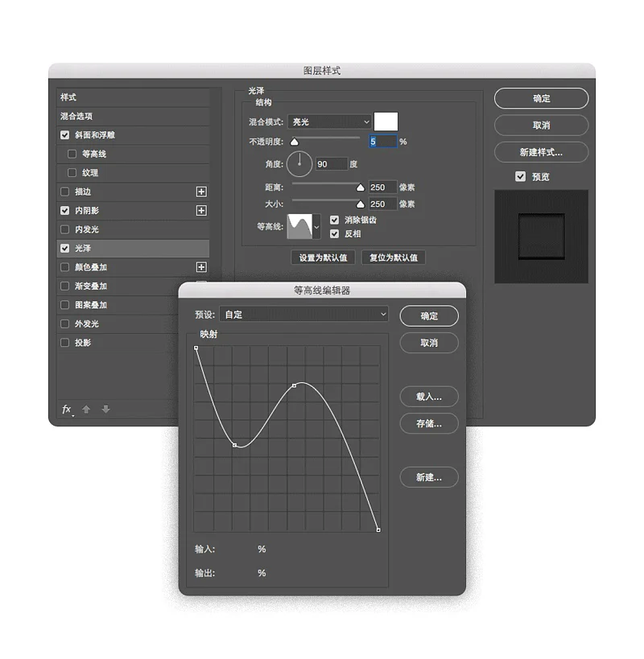Click the move effect down arrow
Viewport: 644px width, 659px height.
coord(105,410)
